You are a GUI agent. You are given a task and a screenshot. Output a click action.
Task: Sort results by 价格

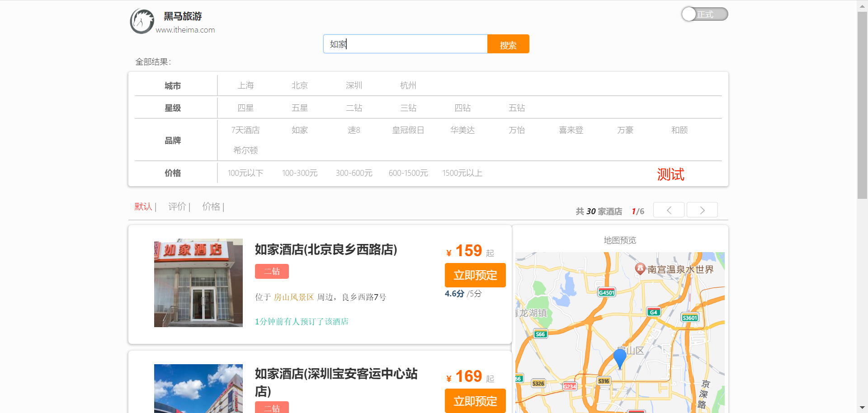click(211, 206)
